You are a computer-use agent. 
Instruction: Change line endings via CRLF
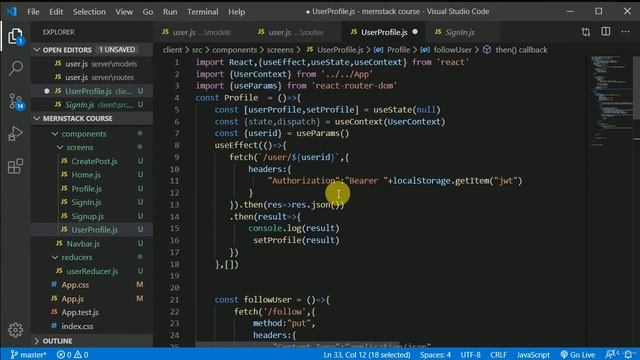[x=498, y=354]
